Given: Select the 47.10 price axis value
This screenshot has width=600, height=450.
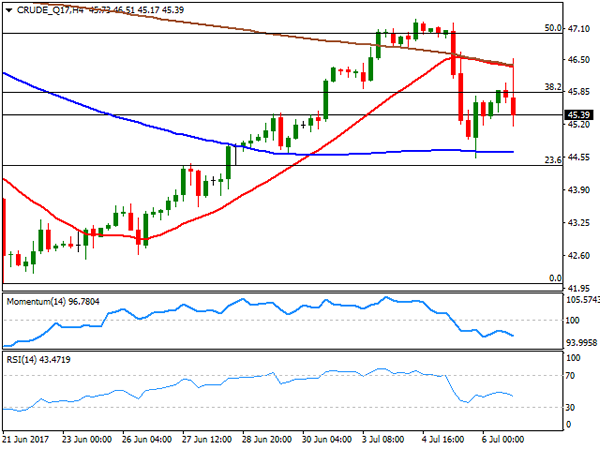Looking at the screenshot, I should 579,29.
